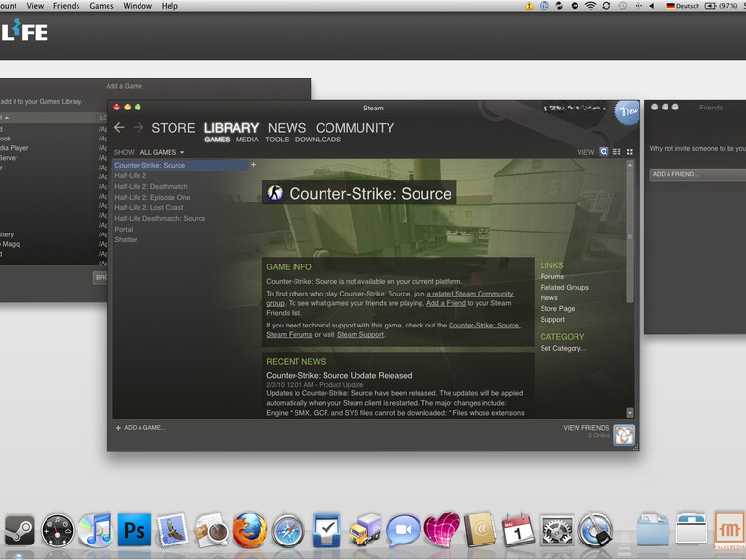Select Half-Life 2: Episode One in list
746x560 pixels.
point(152,197)
